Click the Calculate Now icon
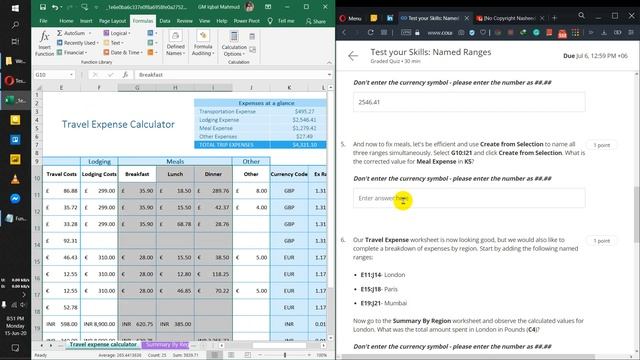The image size is (640, 360). pyautogui.click(x=252, y=37)
